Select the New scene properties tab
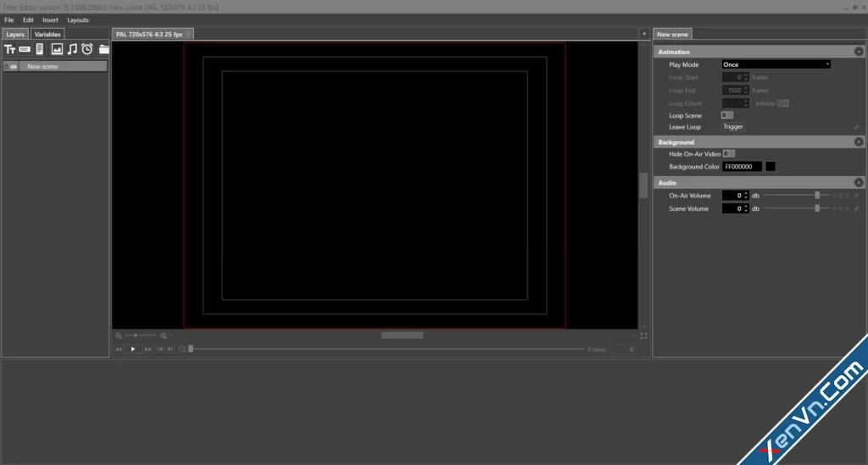This screenshot has height=465, width=868. (672, 34)
